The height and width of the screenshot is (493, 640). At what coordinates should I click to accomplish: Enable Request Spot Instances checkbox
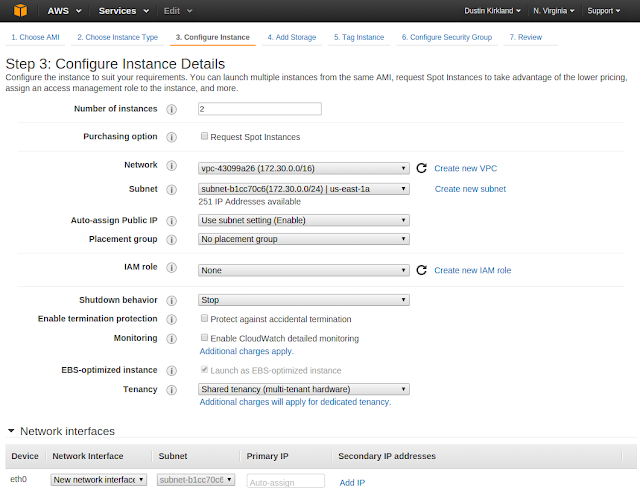pos(204,136)
